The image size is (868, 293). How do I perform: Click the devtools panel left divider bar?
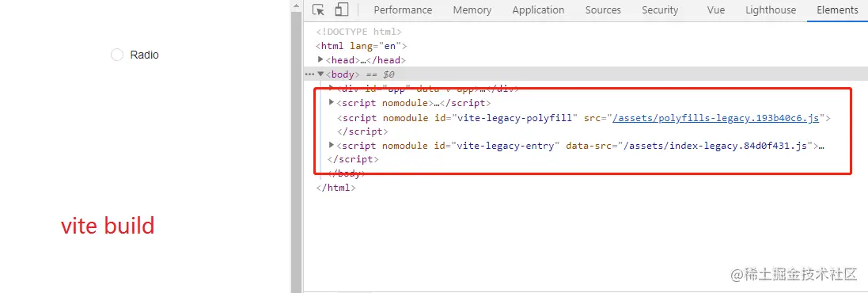(296, 146)
